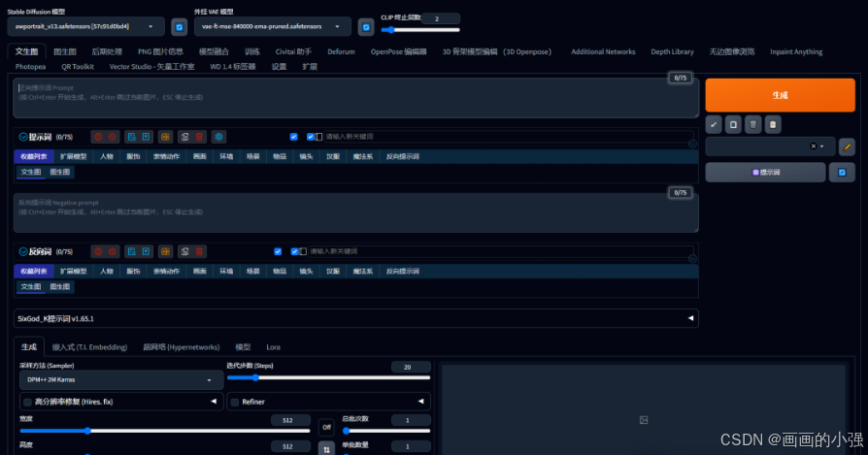Open the Stable Diffusion model dropdown
Screen dimensions: 868x455
point(85,26)
